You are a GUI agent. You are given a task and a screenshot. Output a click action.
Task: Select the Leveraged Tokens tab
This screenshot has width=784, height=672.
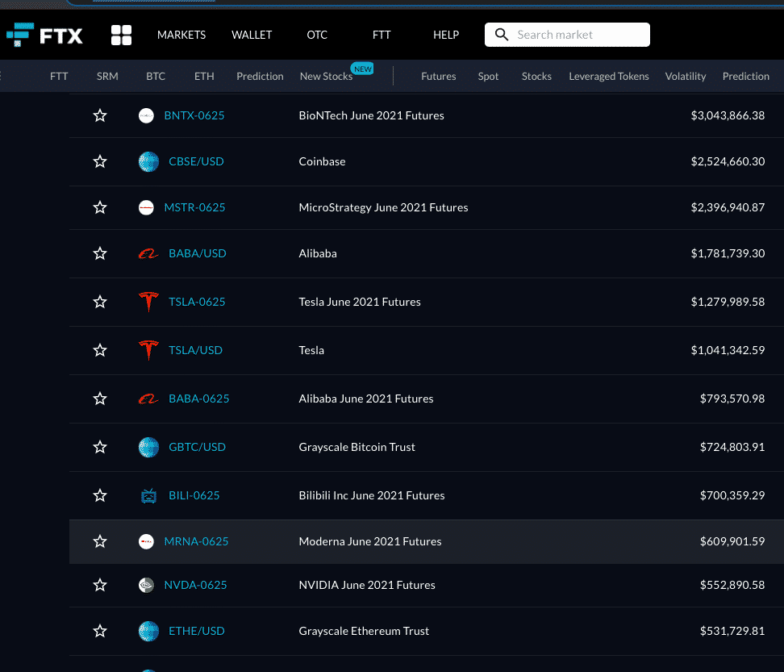[x=609, y=77]
